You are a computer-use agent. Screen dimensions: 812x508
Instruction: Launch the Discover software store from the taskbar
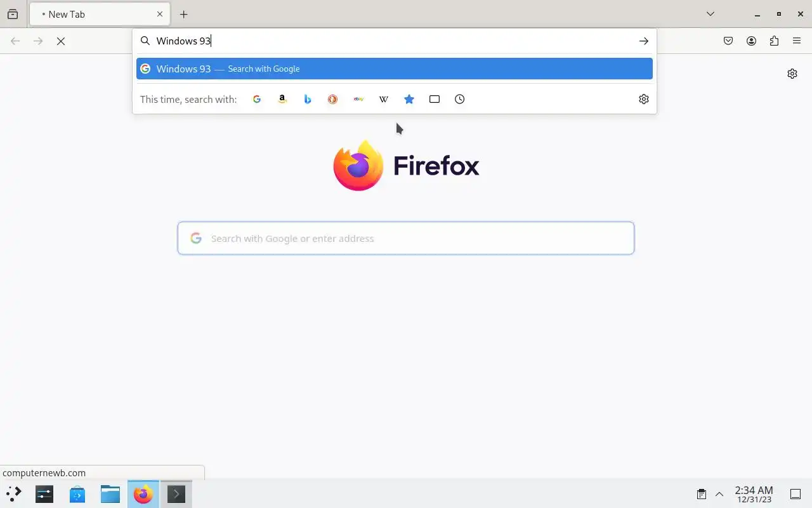tap(77, 493)
